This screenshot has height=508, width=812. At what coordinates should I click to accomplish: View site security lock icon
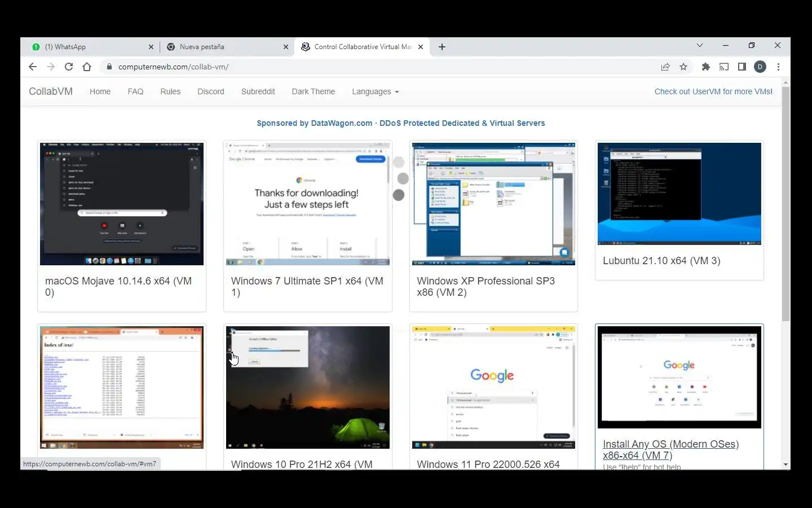coord(109,67)
